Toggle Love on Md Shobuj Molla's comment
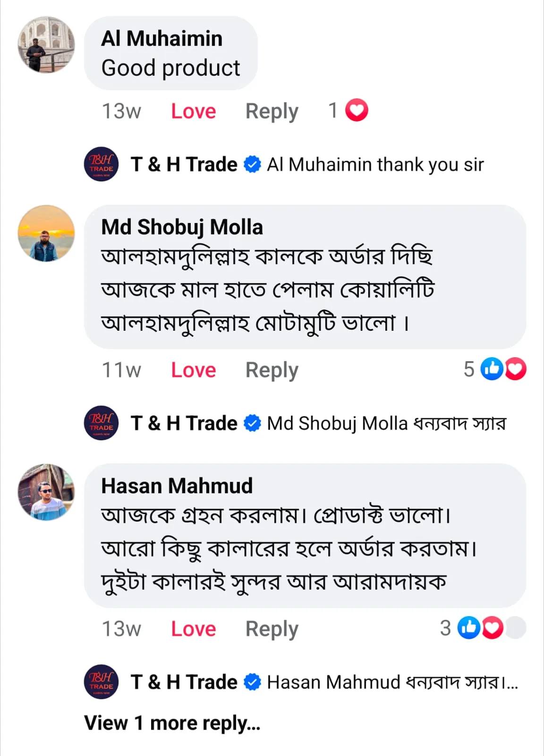This screenshot has width=544, height=756. (193, 370)
